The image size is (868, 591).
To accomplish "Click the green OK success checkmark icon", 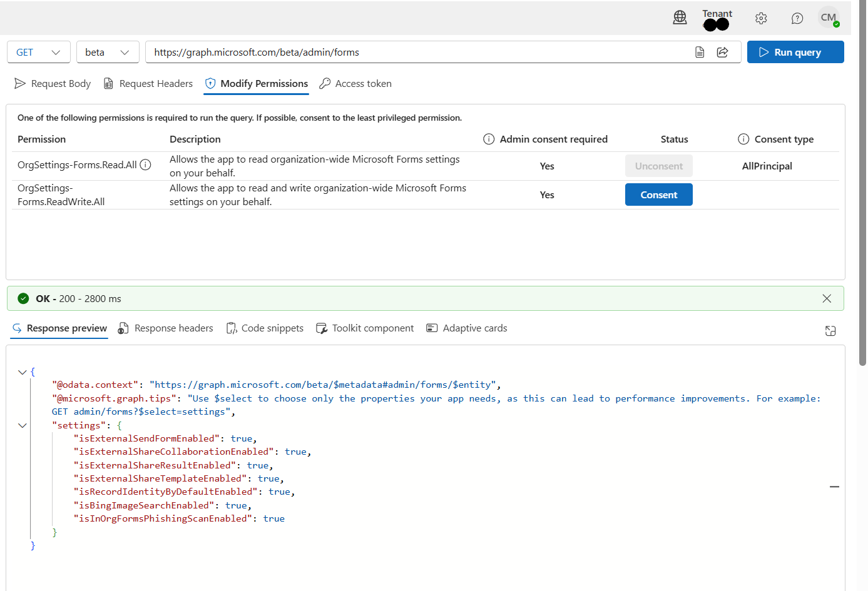I will (23, 298).
